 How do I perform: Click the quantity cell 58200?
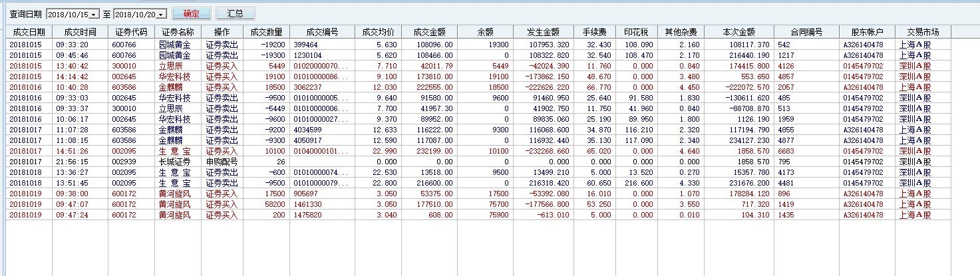click(274, 204)
